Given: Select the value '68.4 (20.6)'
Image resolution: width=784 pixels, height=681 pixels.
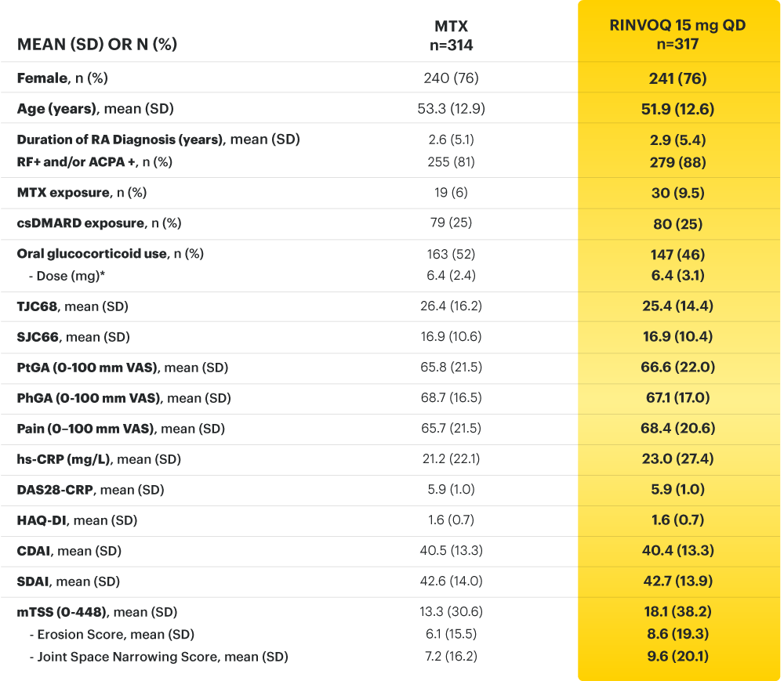Looking at the screenshot, I should pos(677,428).
